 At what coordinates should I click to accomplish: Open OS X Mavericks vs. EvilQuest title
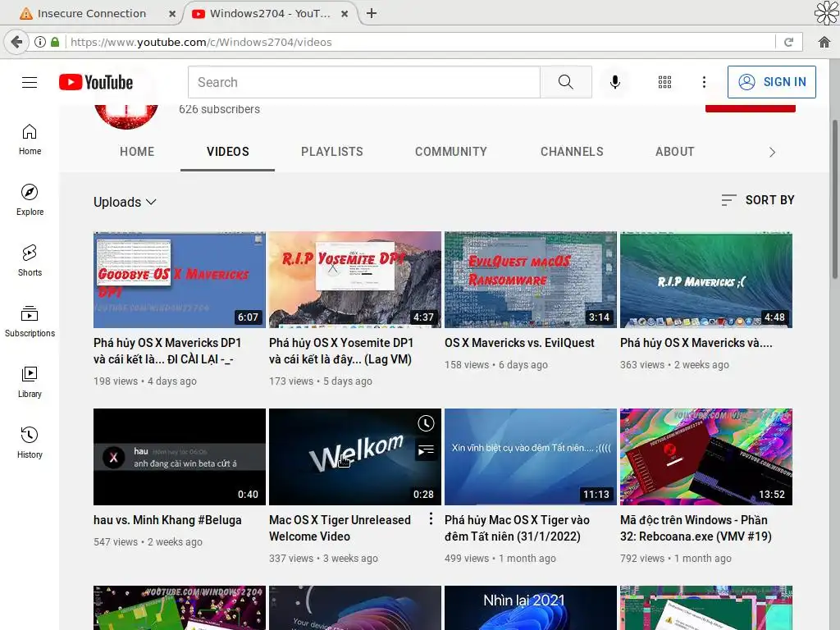tap(519, 343)
